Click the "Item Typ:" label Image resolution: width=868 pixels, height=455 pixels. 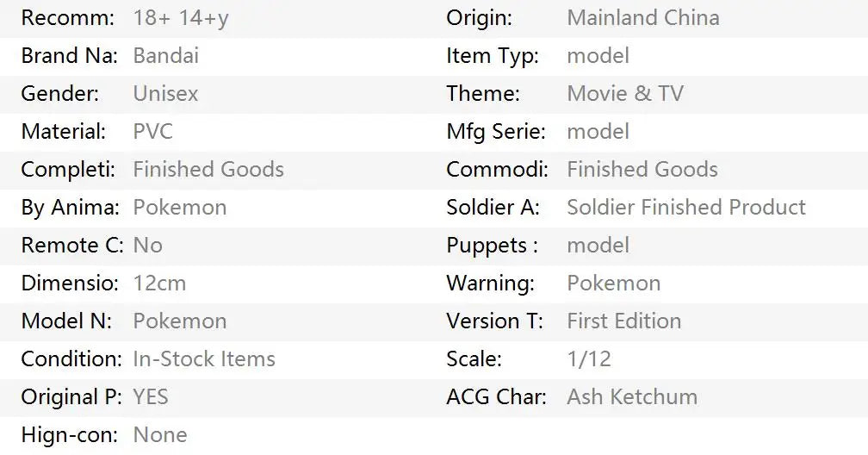point(492,56)
